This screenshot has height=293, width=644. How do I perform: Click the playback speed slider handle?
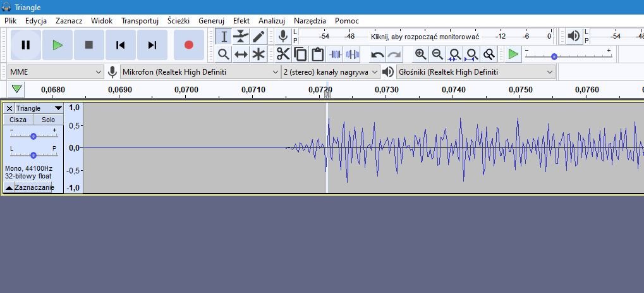click(x=554, y=57)
